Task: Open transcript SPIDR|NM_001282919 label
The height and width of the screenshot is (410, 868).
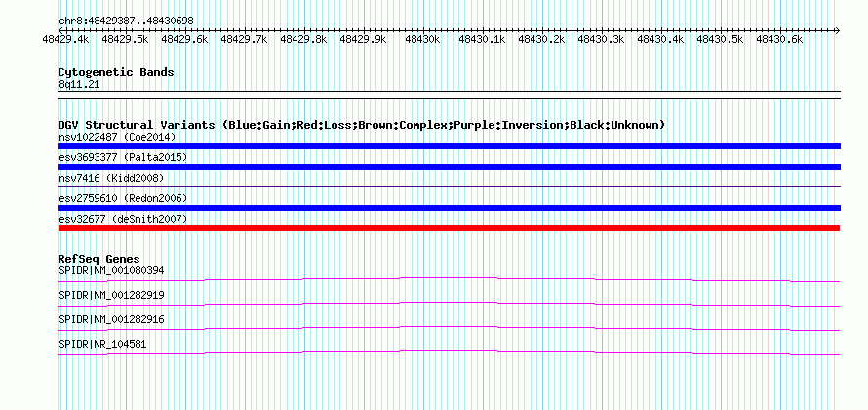Action: tap(111, 295)
